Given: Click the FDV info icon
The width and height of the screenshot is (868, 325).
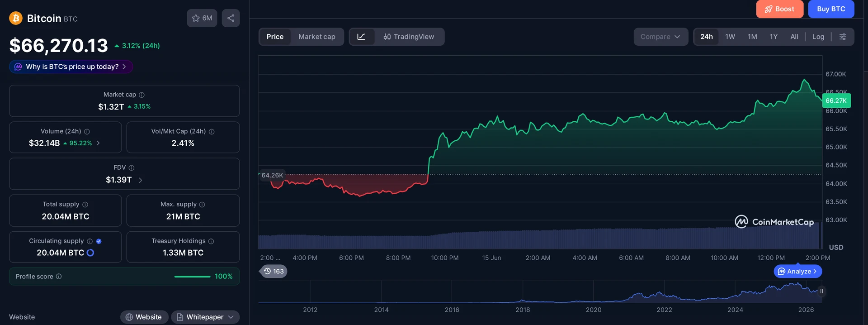Looking at the screenshot, I should 132,167.
